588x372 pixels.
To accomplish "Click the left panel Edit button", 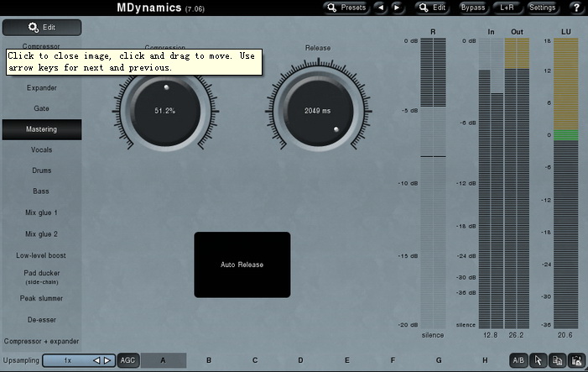I will click(42, 28).
